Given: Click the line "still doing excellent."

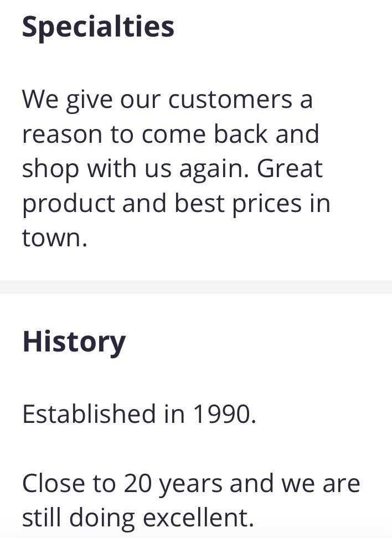Looking at the screenshot, I should click(138, 518).
